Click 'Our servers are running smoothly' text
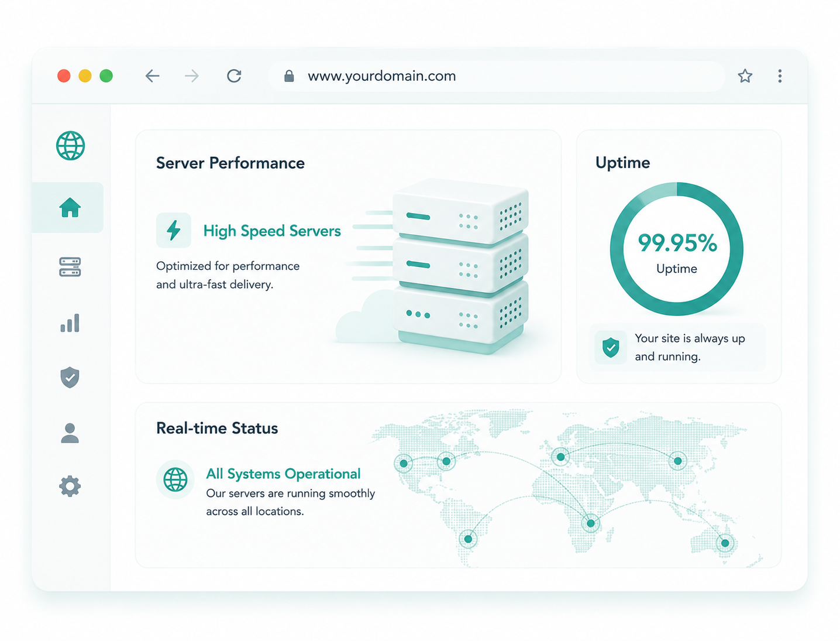This screenshot has width=840, height=641. [x=290, y=502]
